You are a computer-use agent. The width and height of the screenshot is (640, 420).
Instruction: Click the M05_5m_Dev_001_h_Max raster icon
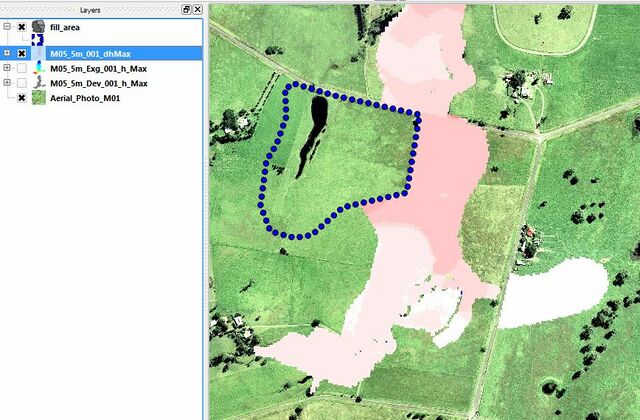[38, 83]
